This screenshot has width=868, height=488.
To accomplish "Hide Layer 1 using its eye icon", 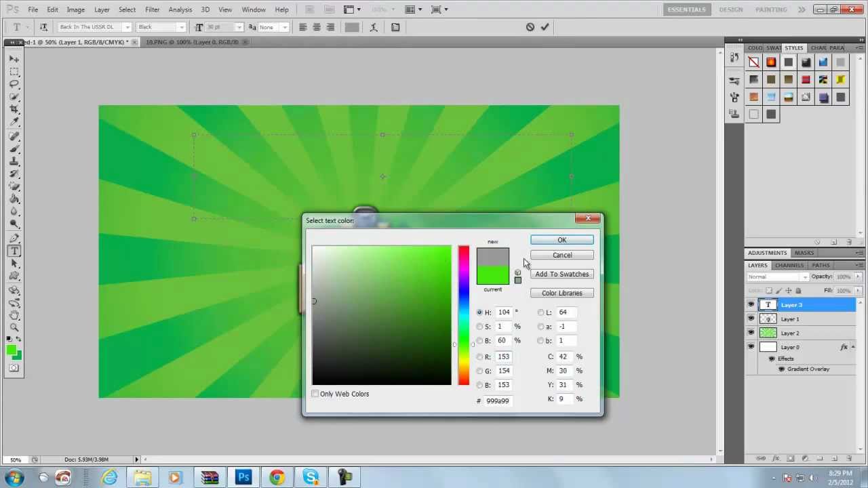I will click(x=751, y=319).
